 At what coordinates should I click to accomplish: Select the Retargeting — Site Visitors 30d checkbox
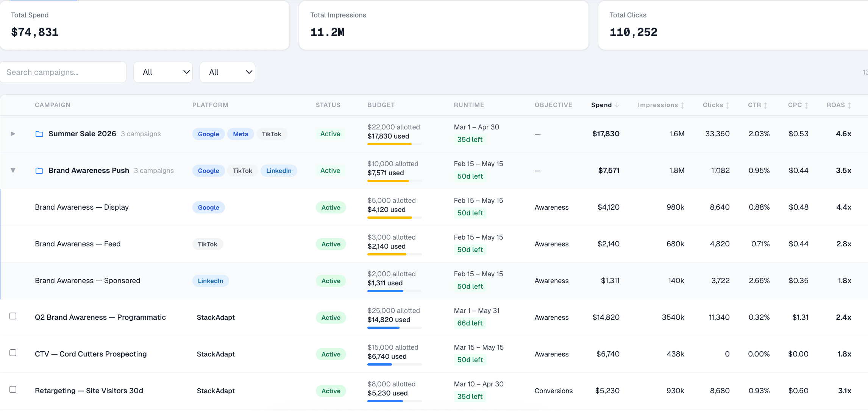click(13, 389)
